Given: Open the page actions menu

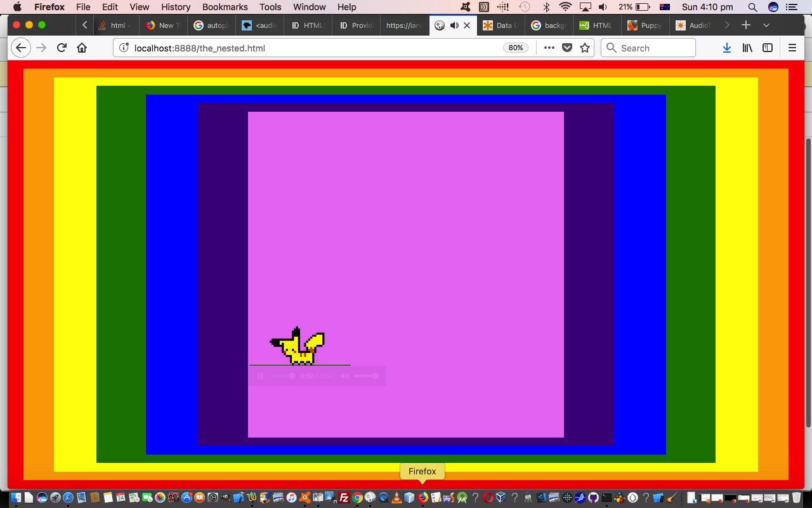Looking at the screenshot, I should tap(549, 48).
